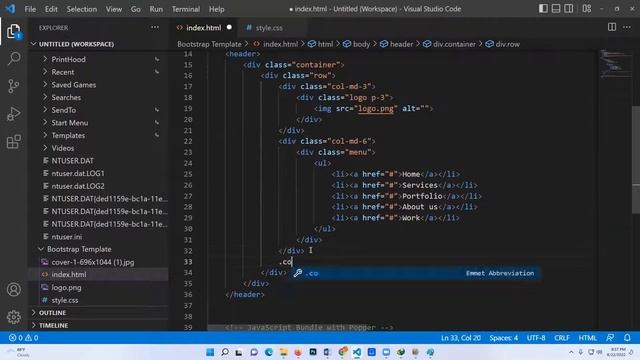This screenshot has height=360, width=640.
Task: Open File Explorer from the taskbar
Action: click(x=283, y=352)
